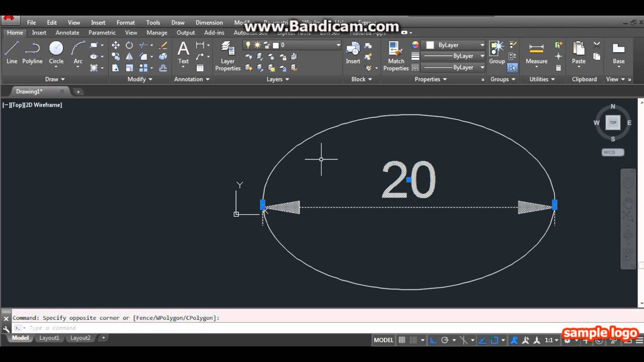The image size is (644, 362).
Task: Open the Tools menu
Action: tap(153, 23)
